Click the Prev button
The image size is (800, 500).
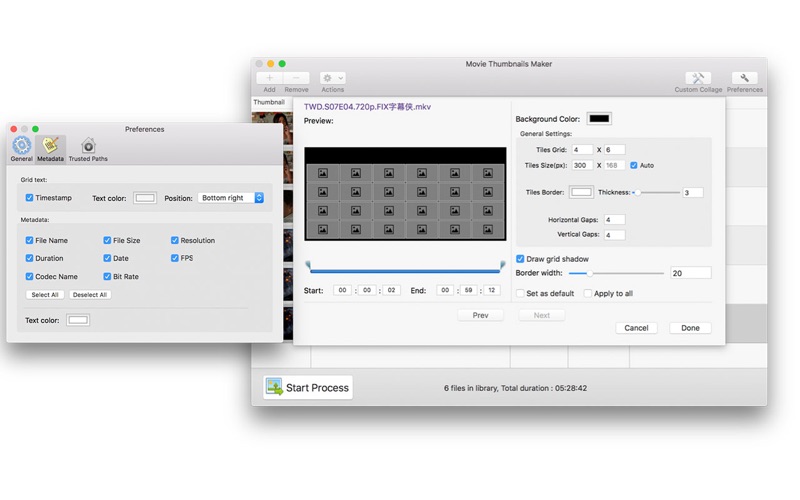tap(480, 315)
